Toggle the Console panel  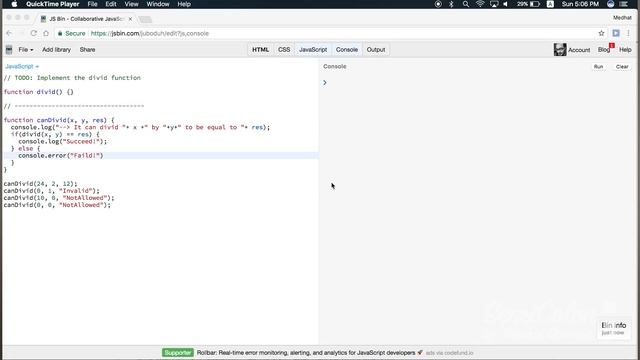pos(347,49)
